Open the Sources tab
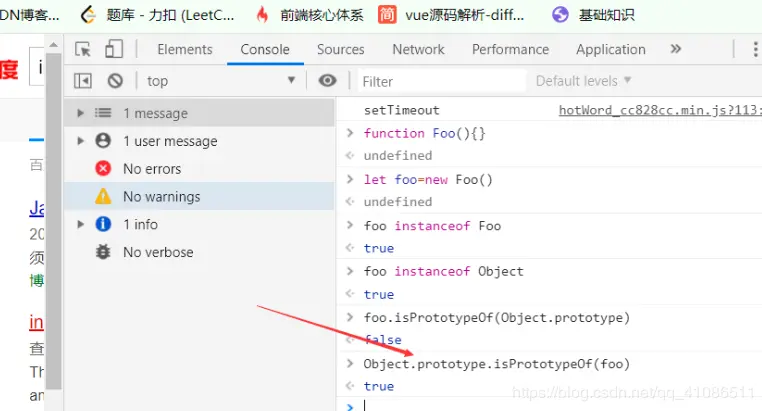This screenshot has height=411, width=762. click(340, 50)
